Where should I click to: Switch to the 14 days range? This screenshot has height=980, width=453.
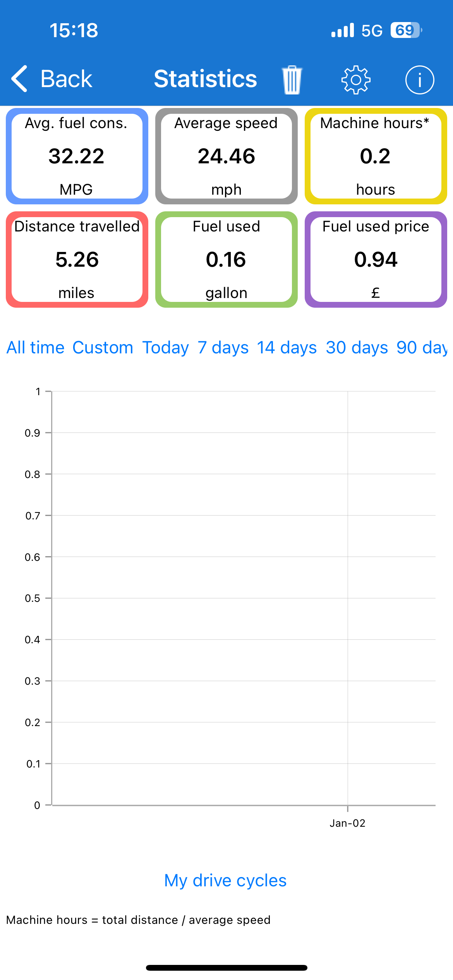(x=287, y=348)
